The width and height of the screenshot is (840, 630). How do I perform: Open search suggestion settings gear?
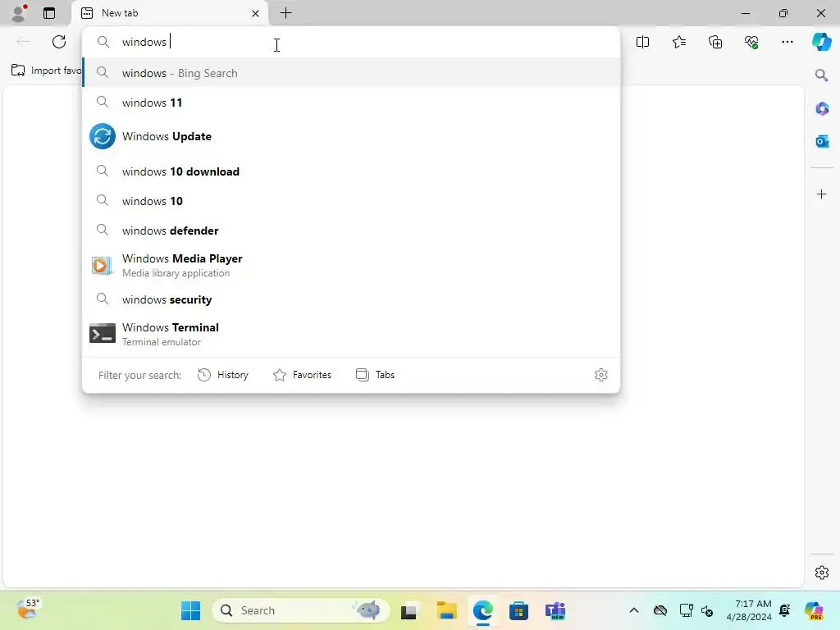(x=601, y=375)
